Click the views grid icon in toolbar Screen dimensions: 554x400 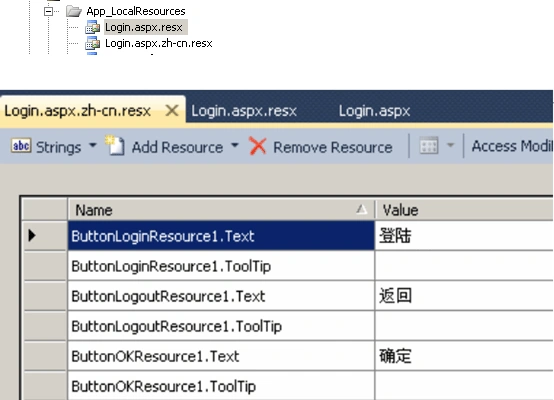tap(429, 145)
